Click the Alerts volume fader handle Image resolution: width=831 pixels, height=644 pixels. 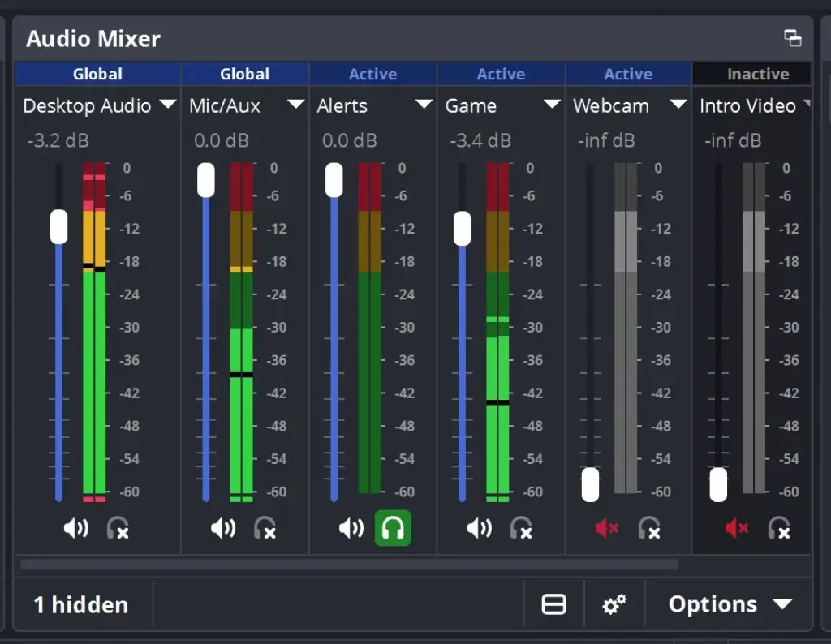pyautogui.click(x=334, y=180)
